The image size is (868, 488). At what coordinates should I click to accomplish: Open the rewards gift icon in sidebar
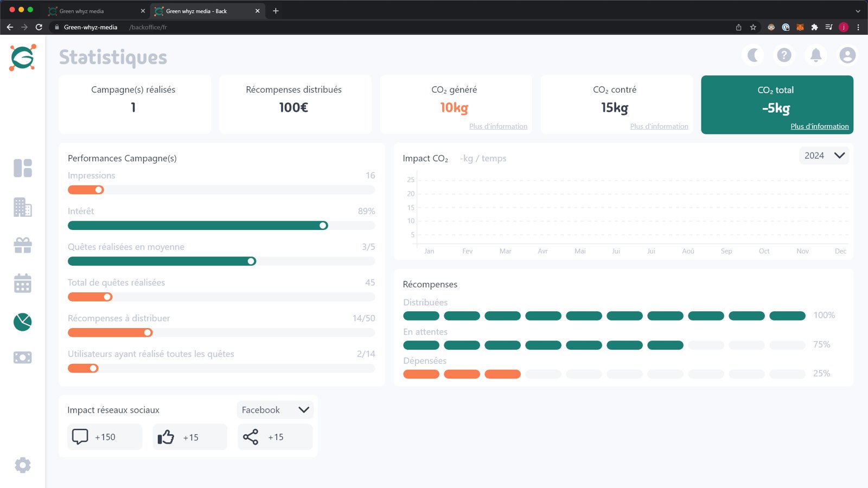pyautogui.click(x=23, y=245)
